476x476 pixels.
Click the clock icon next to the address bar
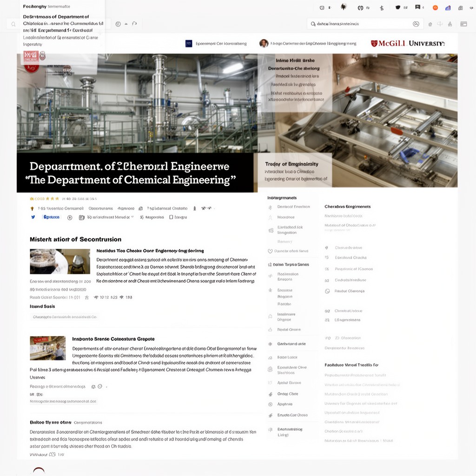tap(118, 24)
